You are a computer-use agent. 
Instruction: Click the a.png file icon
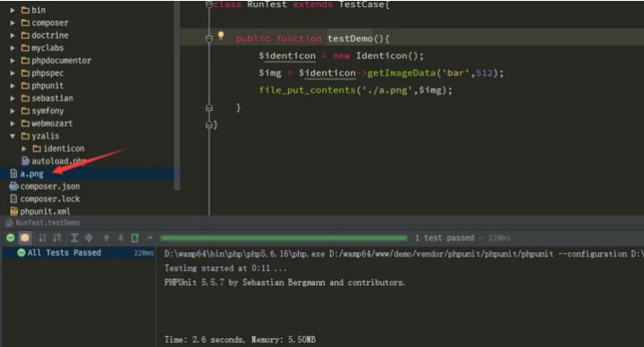pos(13,173)
